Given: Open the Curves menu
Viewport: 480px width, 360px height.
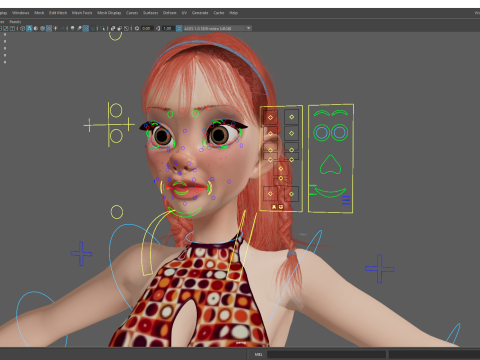Looking at the screenshot, I should (x=132, y=13).
